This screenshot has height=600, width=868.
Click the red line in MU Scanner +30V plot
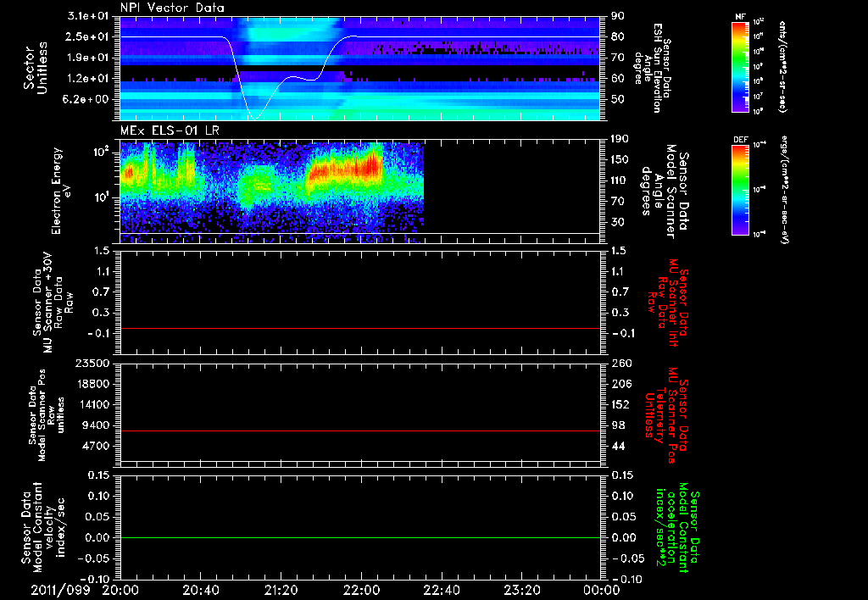tap(360, 328)
